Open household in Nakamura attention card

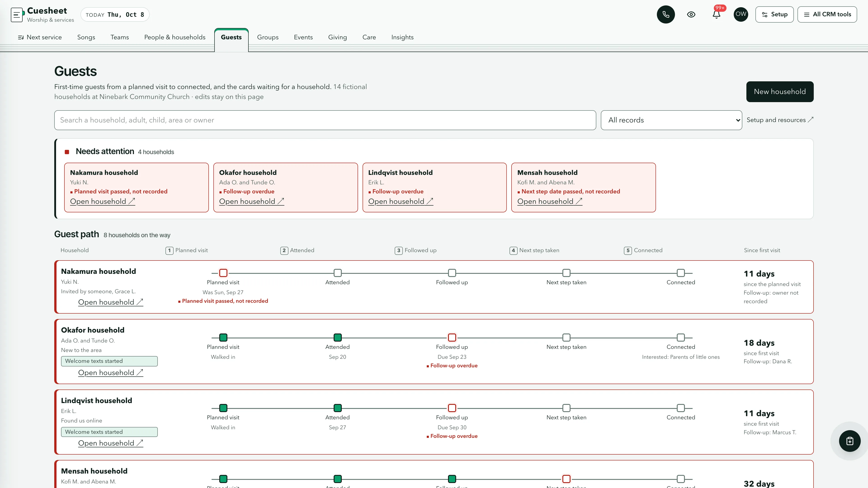102,201
